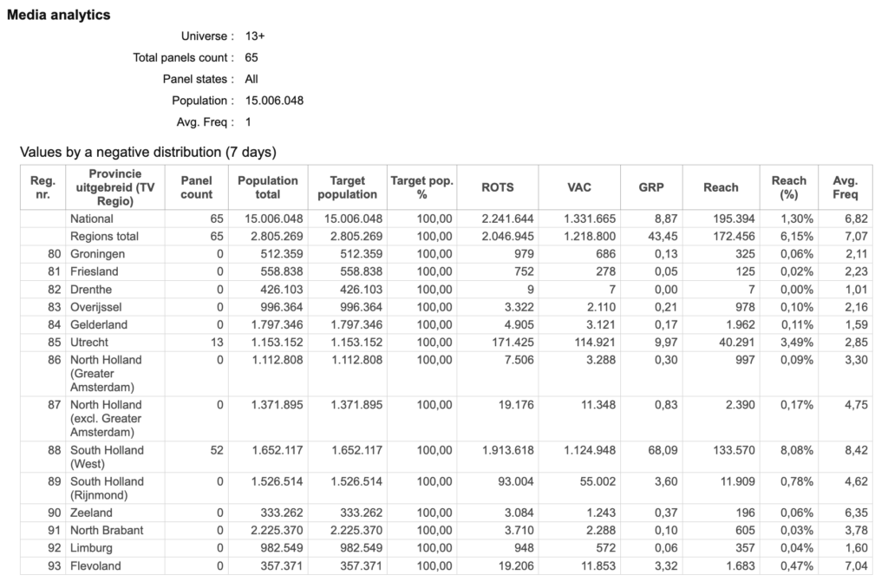Click the Population total column header

(267, 187)
